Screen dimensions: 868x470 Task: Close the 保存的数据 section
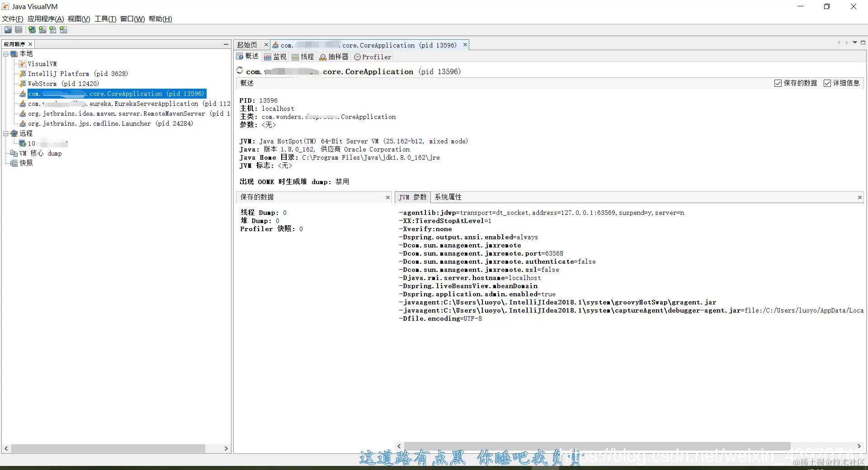387,197
